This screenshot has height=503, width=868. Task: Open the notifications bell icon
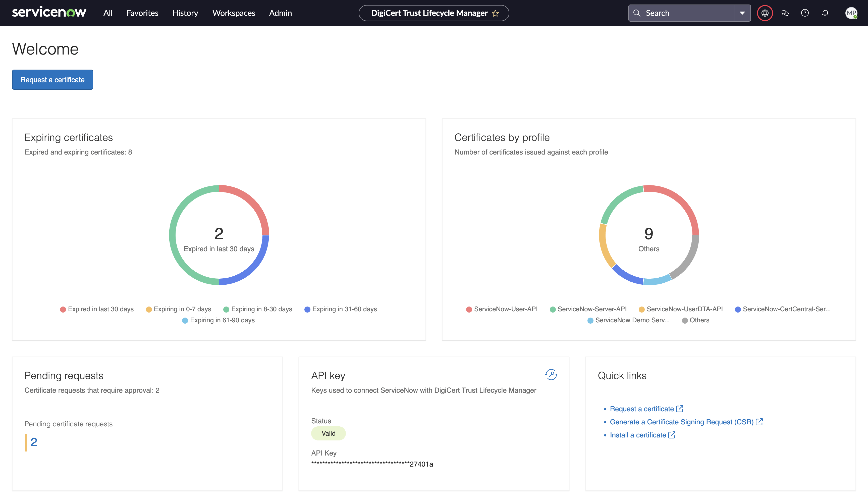click(825, 13)
